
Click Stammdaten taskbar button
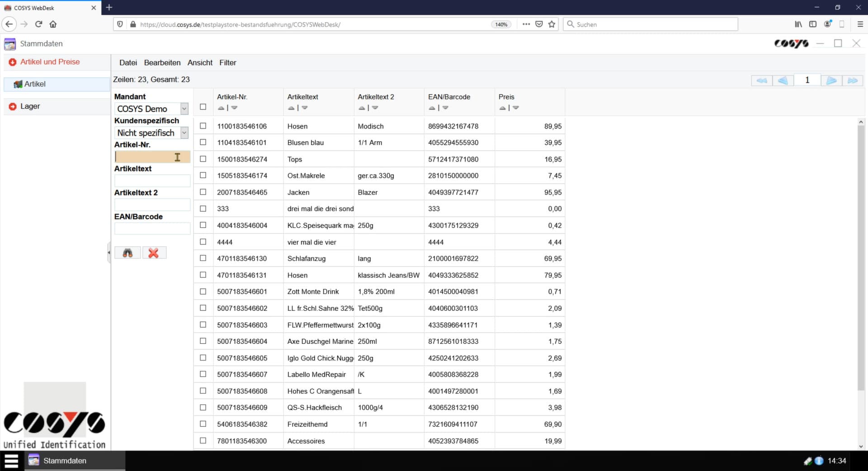click(75, 461)
